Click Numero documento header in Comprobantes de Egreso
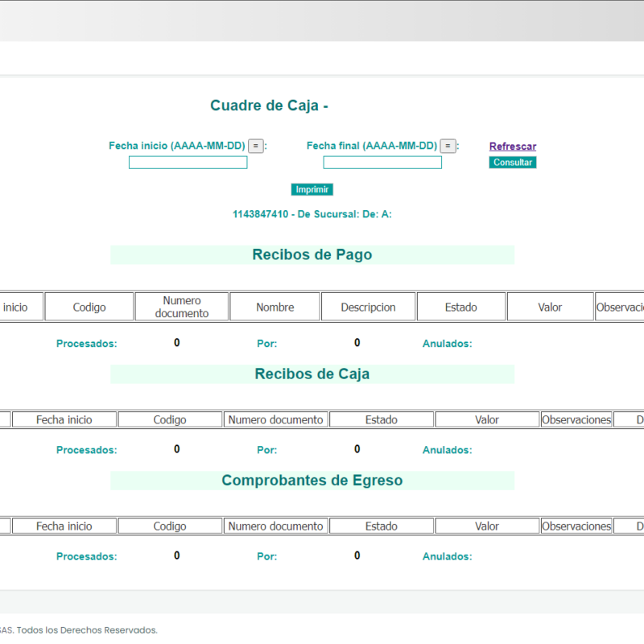The image size is (644, 644). [x=276, y=526]
